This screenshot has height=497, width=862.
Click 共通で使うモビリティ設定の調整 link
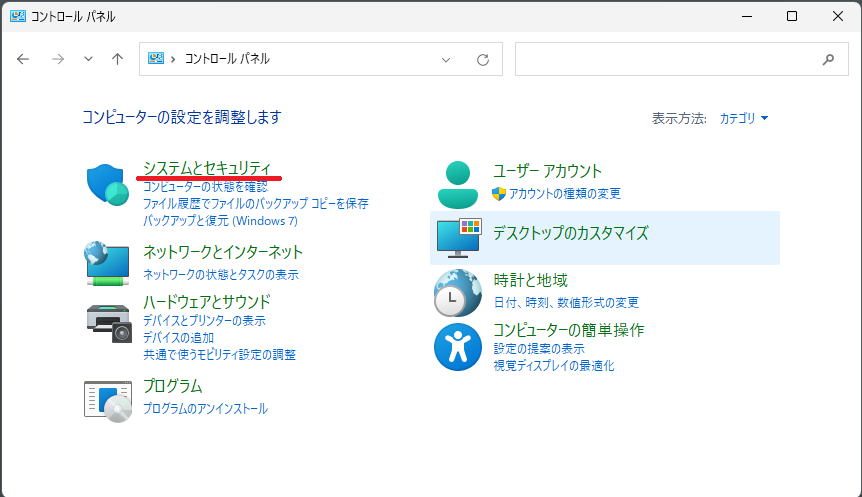(x=219, y=355)
